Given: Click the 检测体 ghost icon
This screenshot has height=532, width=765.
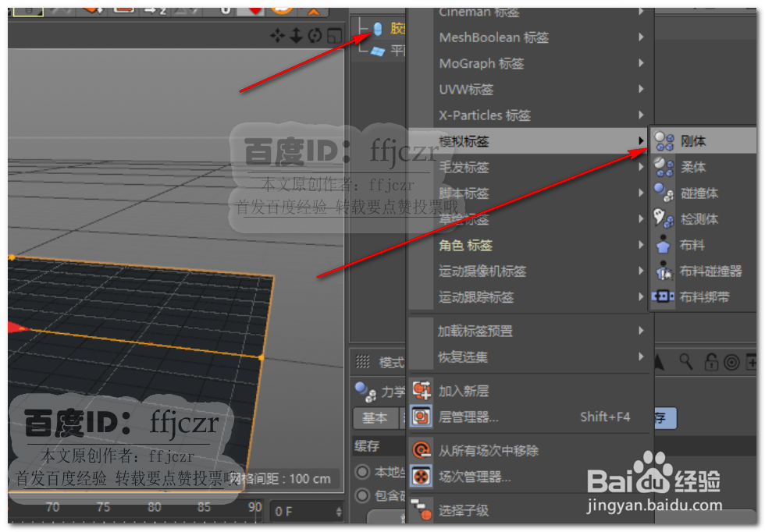Looking at the screenshot, I should pos(664,219).
